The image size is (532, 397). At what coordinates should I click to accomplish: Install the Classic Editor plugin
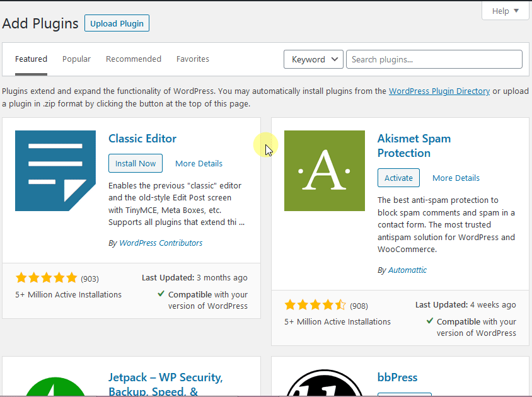[135, 163]
